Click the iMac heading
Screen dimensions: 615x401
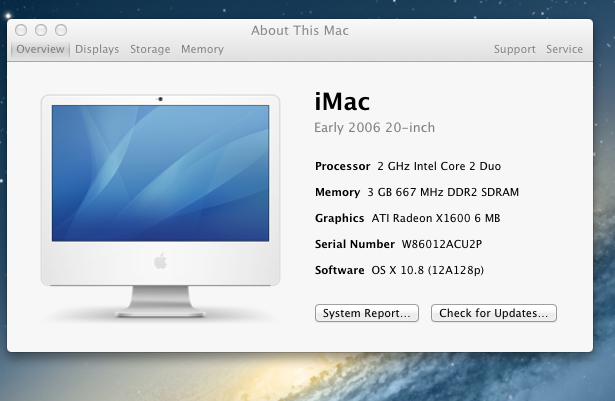coord(342,102)
